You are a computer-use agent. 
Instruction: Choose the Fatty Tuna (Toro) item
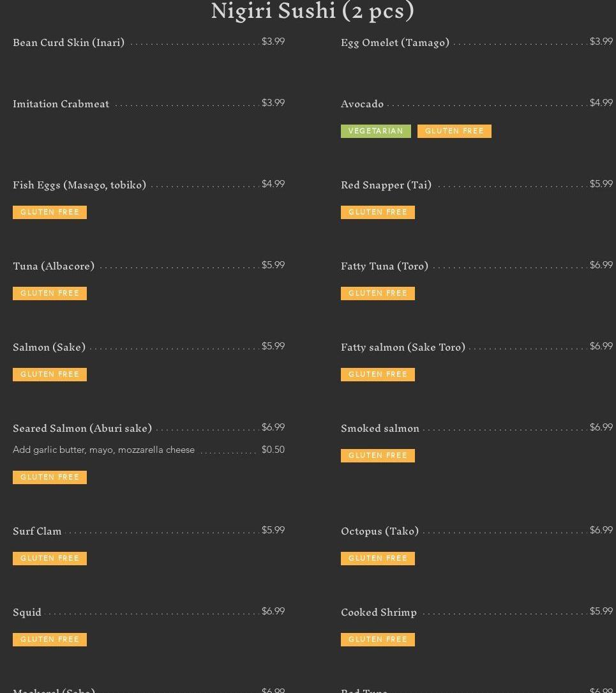384,266
